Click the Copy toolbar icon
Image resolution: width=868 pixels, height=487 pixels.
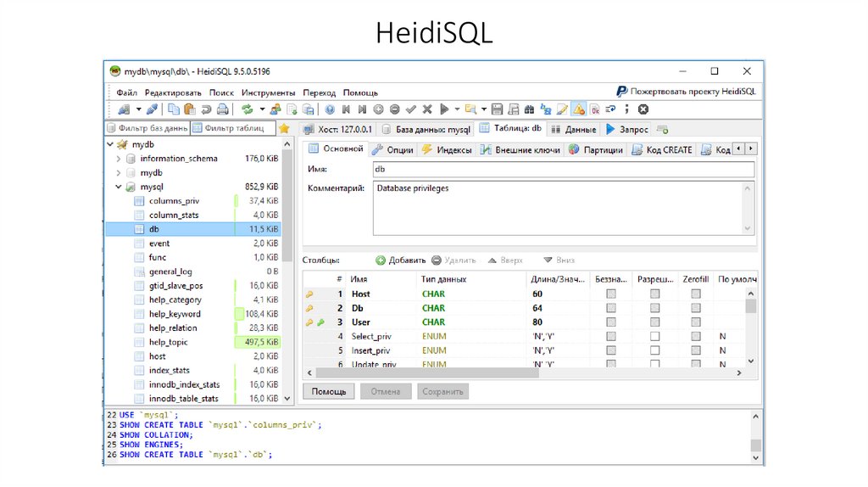[174, 109]
